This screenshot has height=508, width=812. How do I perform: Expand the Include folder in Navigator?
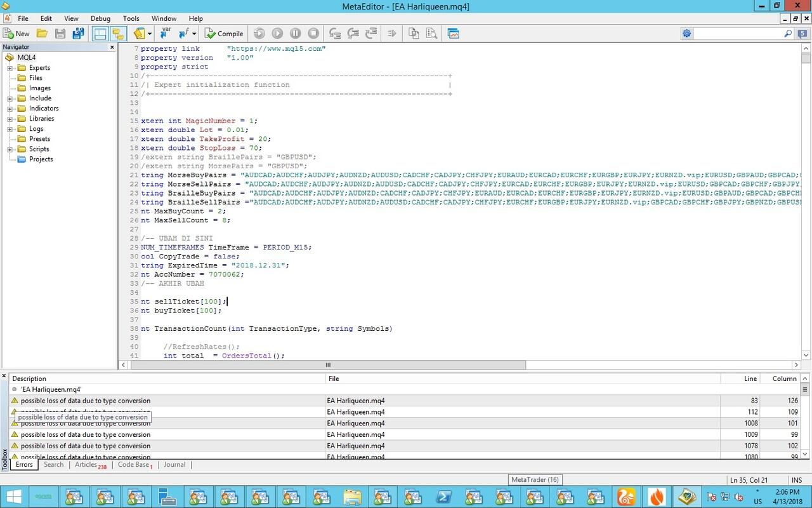coord(10,98)
